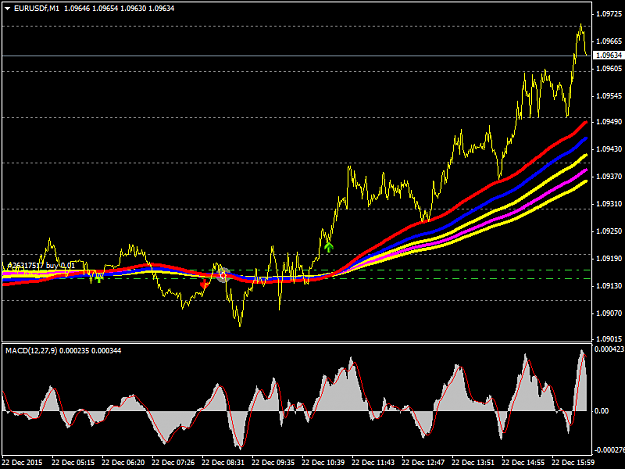The image size is (625, 469).
Task: Click the MACD scale value 0.000423
Action: (x=609, y=349)
